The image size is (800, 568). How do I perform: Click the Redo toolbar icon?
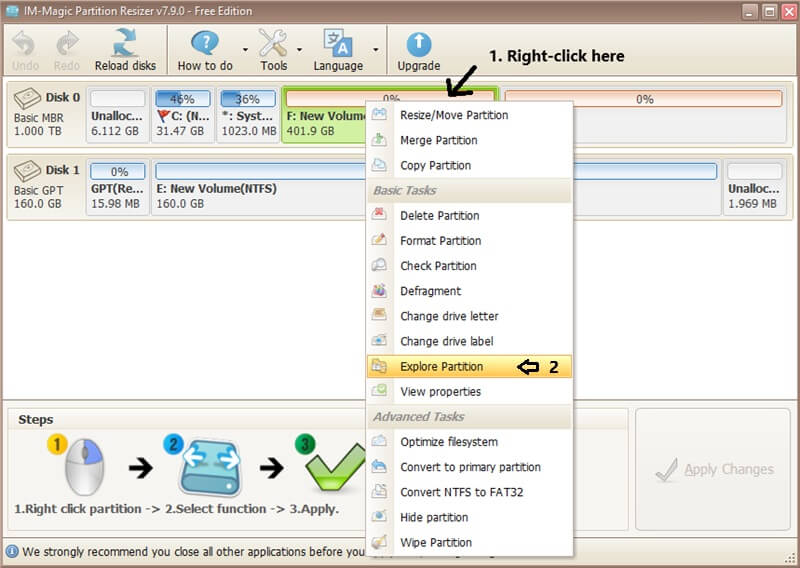pyautogui.click(x=67, y=44)
